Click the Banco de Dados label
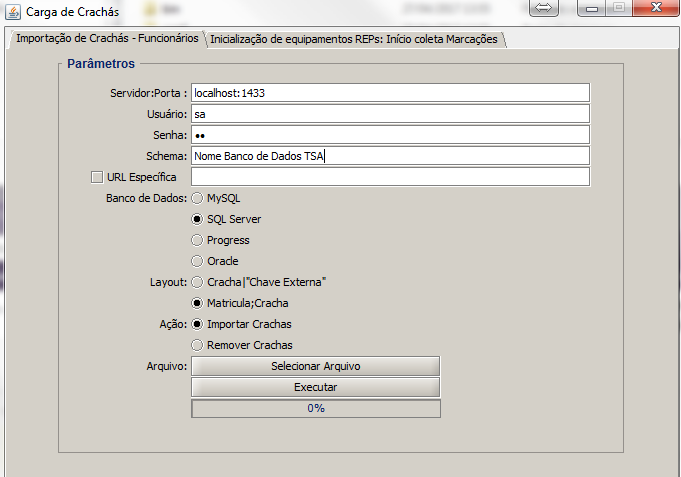This screenshot has width=681, height=477. (146, 198)
